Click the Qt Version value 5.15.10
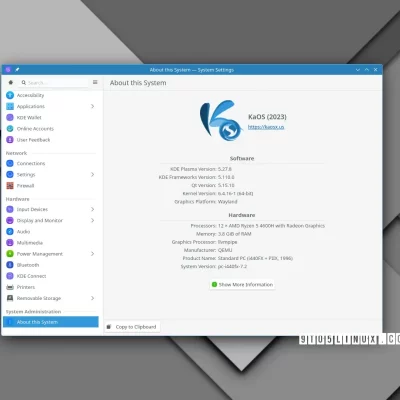The image size is (400, 400). click(226, 185)
